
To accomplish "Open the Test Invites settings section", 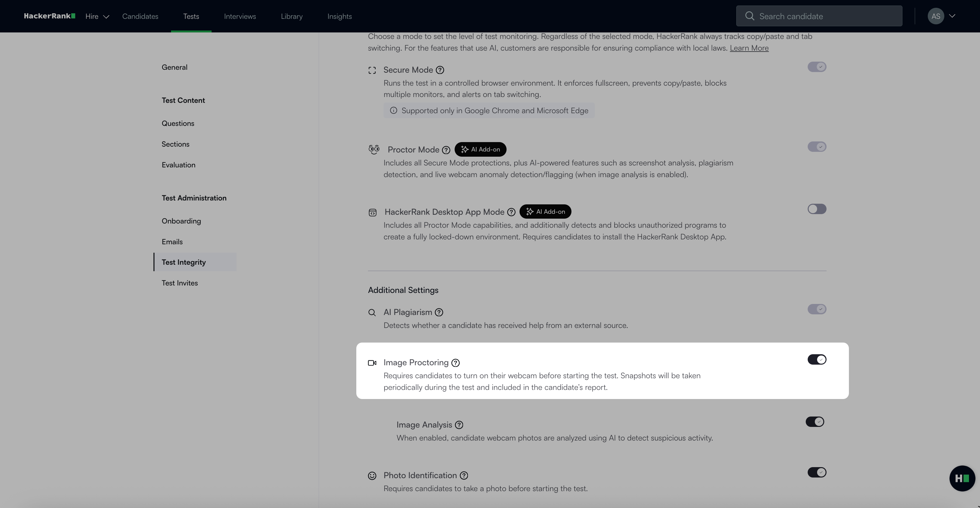I will point(179,283).
